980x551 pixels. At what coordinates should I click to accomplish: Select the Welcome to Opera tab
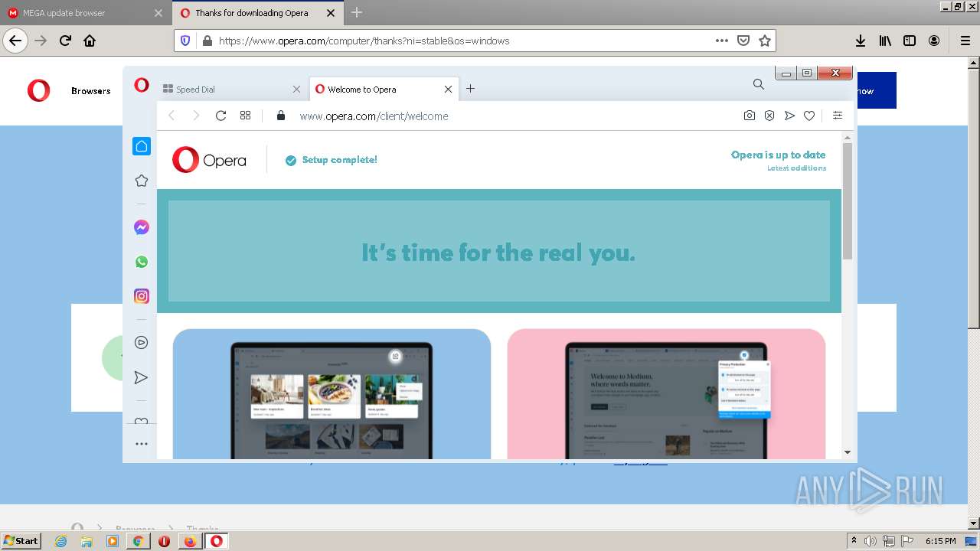coord(384,90)
